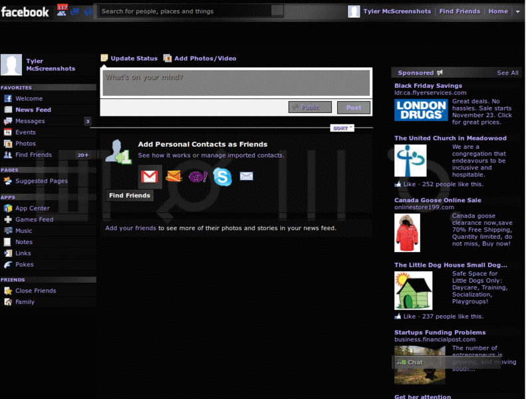Import contacts from Windows Live Hotmail icon
The height and width of the screenshot is (399, 532).
(x=174, y=176)
